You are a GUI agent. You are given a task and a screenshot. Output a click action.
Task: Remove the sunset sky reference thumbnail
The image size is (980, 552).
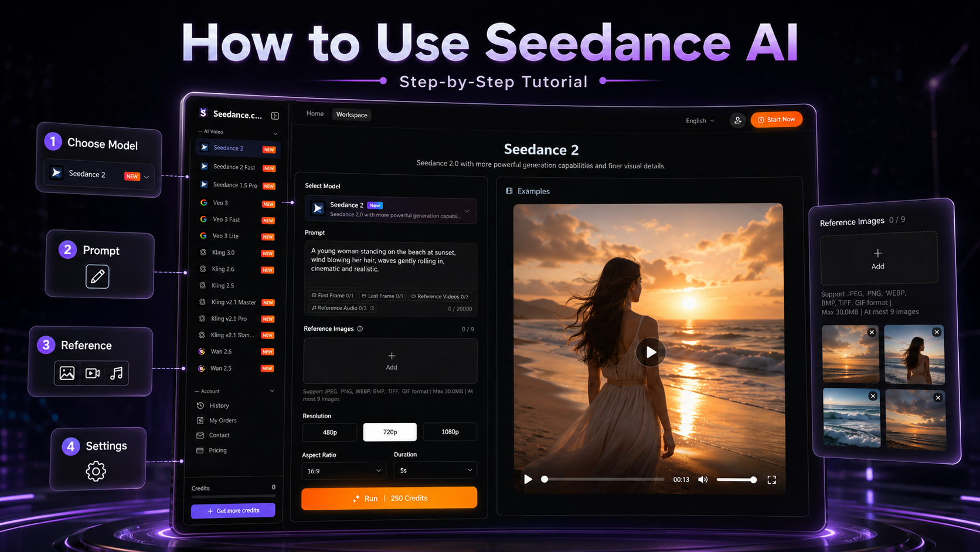(x=872, y=333)
